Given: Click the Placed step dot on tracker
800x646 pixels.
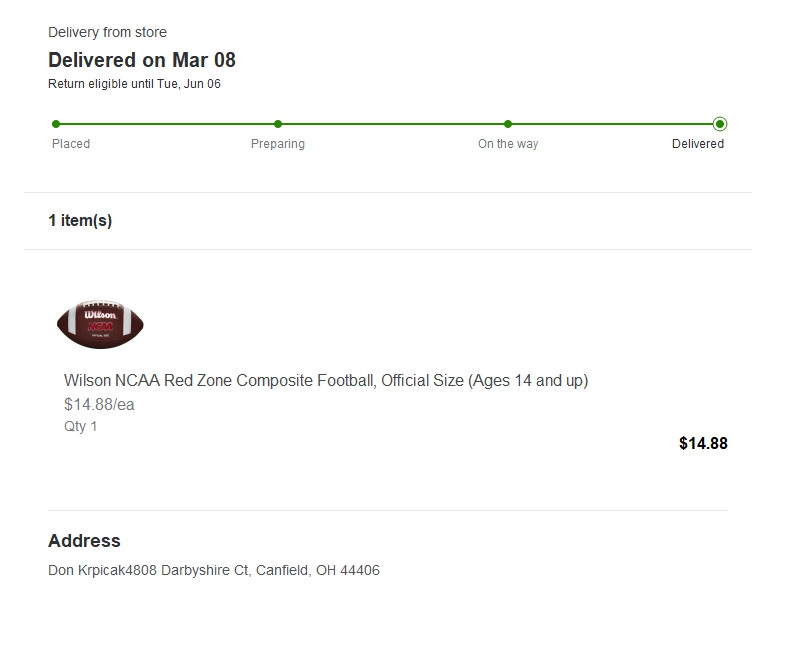Looking at the screenshot, I should click(x=56, y=124).
